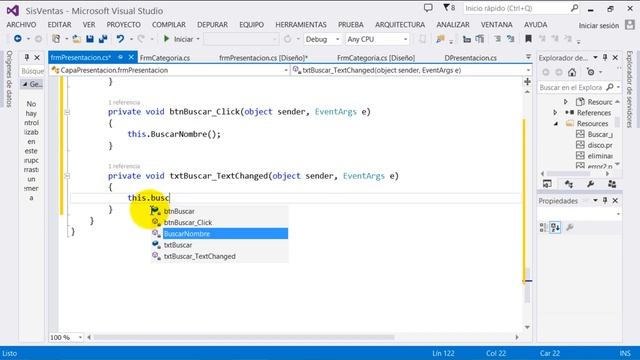Viewport: 640px width, 360px height.
Task: Click Iniciar sesión link
Action: tap(599, 25)
